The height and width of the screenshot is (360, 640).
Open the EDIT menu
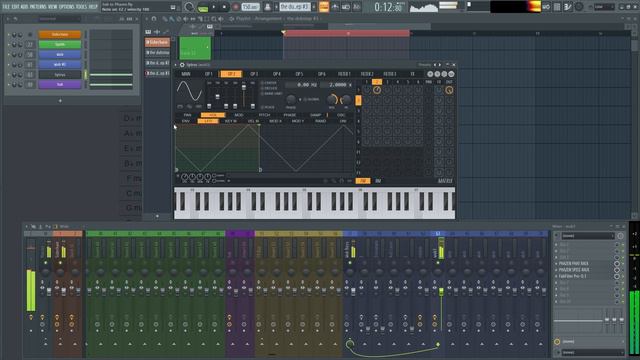[x=15, y=7]
